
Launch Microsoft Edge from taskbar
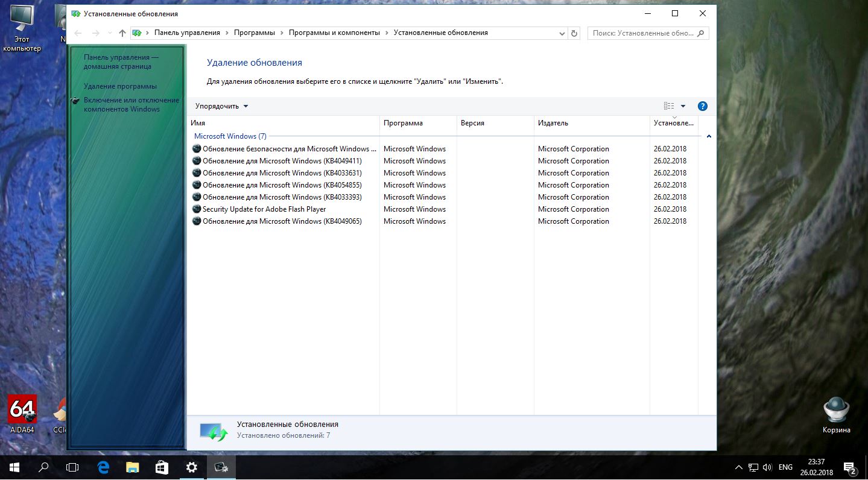103,467
